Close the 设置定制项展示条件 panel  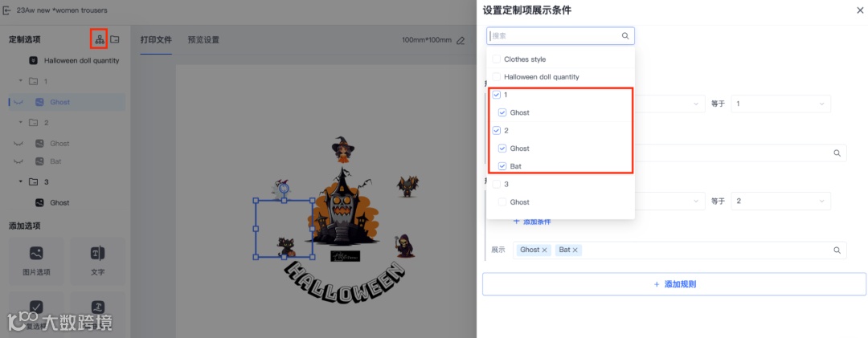coord(860,10)
